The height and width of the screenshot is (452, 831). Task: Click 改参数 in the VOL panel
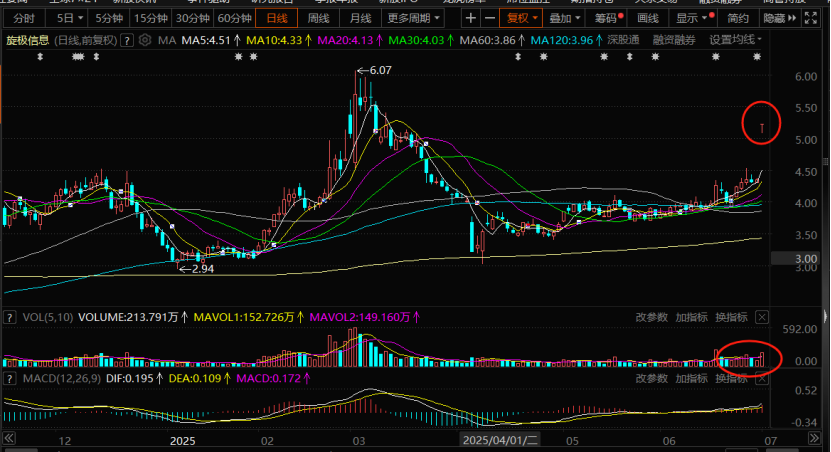pos(651,317)
